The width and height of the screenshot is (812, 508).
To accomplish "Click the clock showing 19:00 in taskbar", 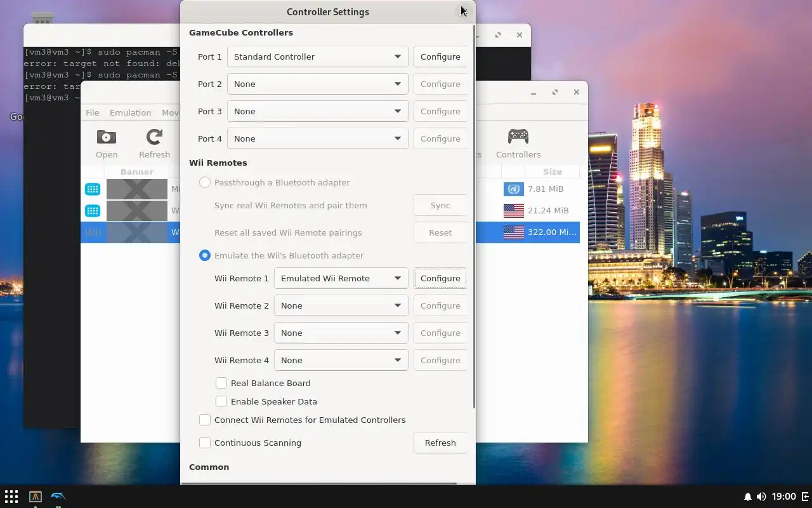I will coord(785,497).
